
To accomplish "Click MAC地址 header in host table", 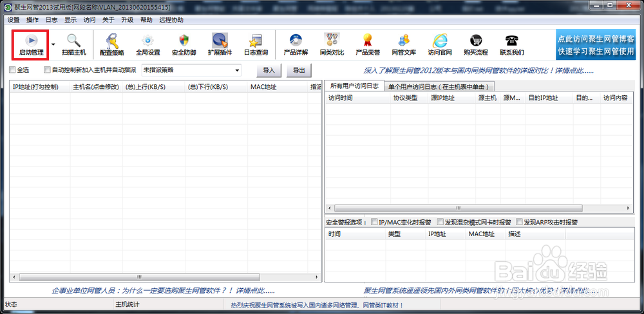I will point(278,87).
